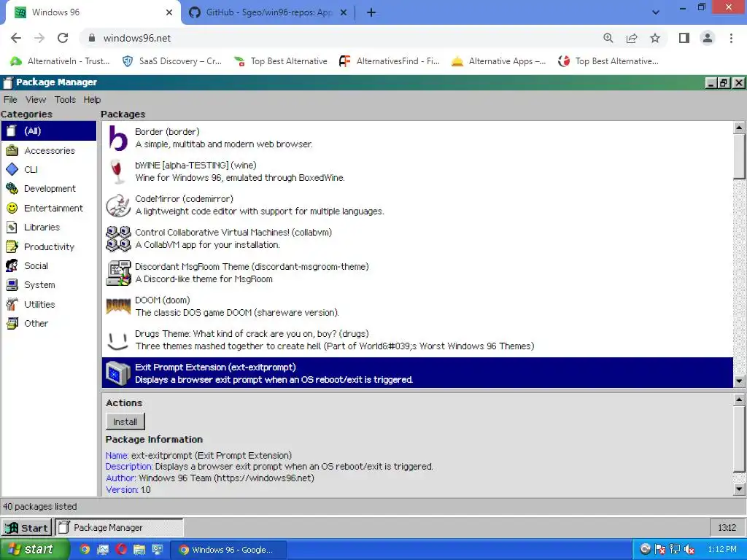Click package info scroll up arrow
Viewport: 747px width, 560px height.
point(739,400)
